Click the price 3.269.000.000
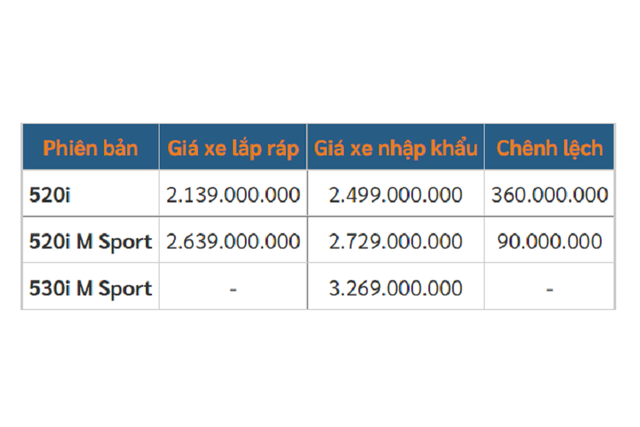This screenshot has height=427, width=640. (x=395, y=289)
